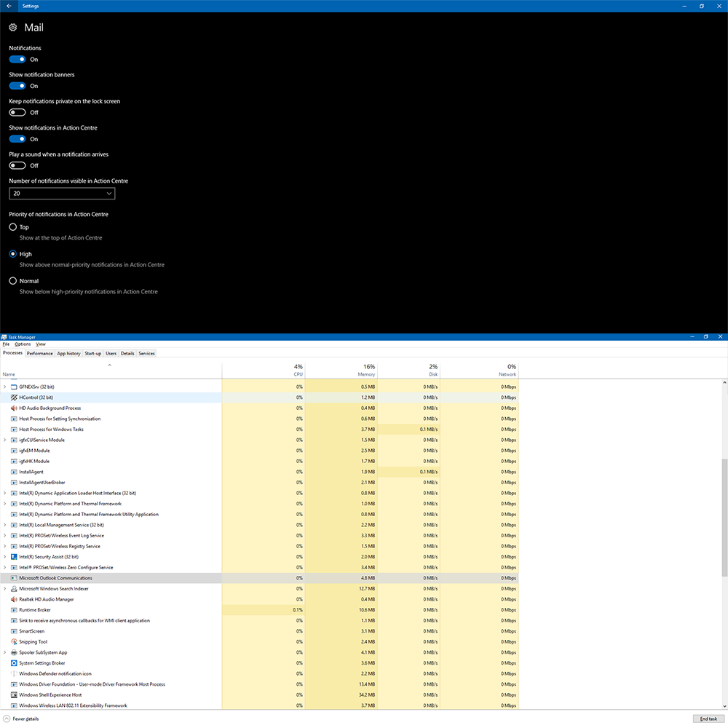Screen dimensions: 728x728
Task: Open the Users tab in Task Manager
Action: click(111, 354)
